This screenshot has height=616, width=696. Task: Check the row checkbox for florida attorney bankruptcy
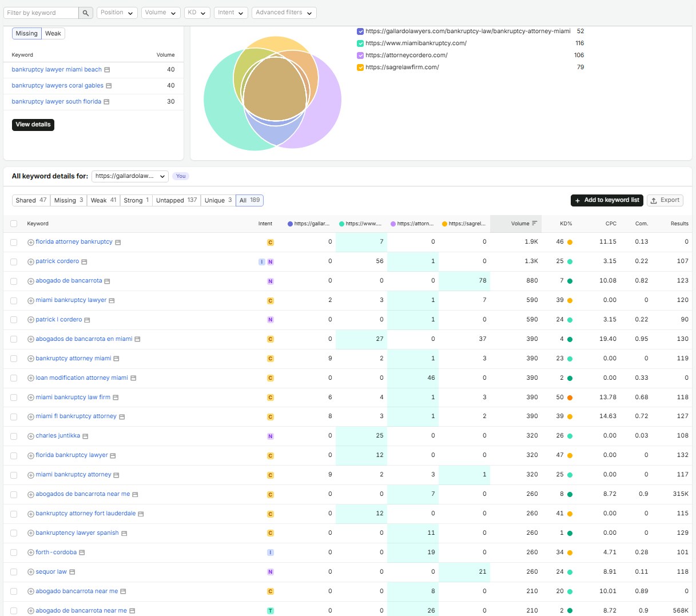[14, 243]
